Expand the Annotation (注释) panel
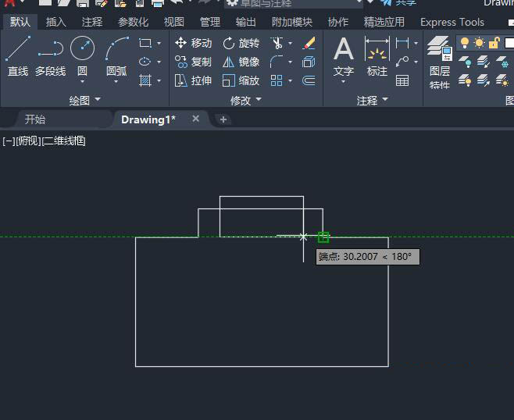 tap(373, 100)
